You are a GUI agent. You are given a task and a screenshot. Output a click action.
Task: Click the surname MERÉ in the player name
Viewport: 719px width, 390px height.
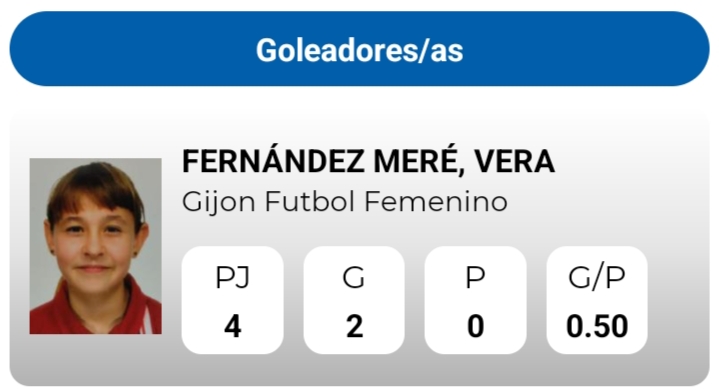click(x=416, y=161)
